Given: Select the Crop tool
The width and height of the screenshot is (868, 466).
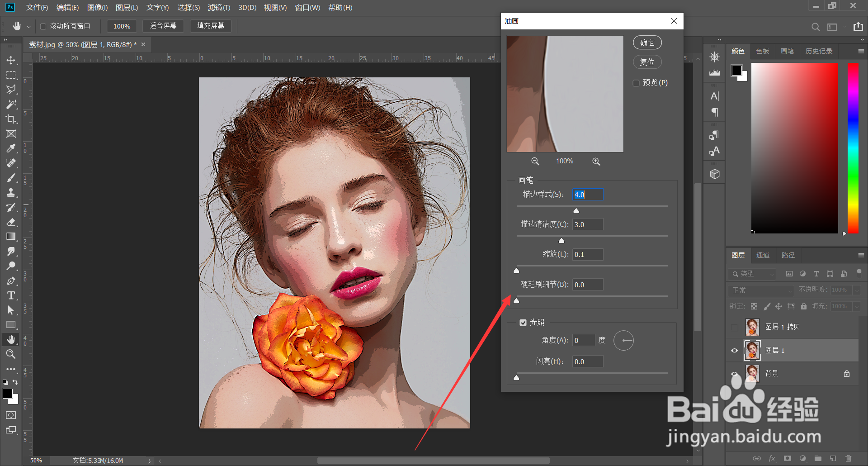Looking at the screenshot, I should pyautogui.click(x=11, y=119).
